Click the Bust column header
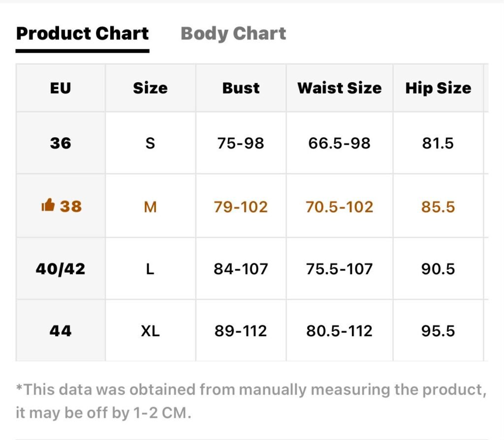Viewport: 504px width, 440px height. pyautogui.click(x=241, y=88)
